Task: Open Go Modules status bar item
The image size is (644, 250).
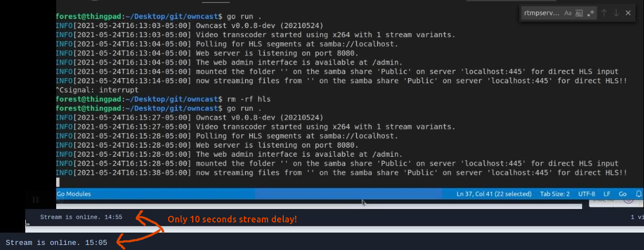Action: (74, 194)
